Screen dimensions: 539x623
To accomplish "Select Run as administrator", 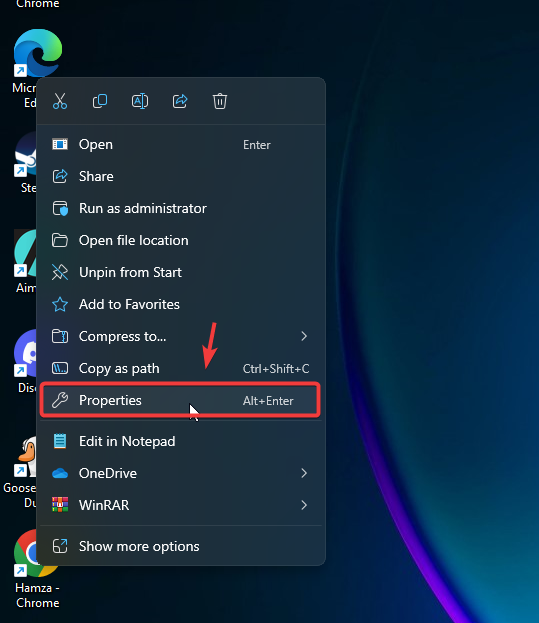I will coord(181,208).
